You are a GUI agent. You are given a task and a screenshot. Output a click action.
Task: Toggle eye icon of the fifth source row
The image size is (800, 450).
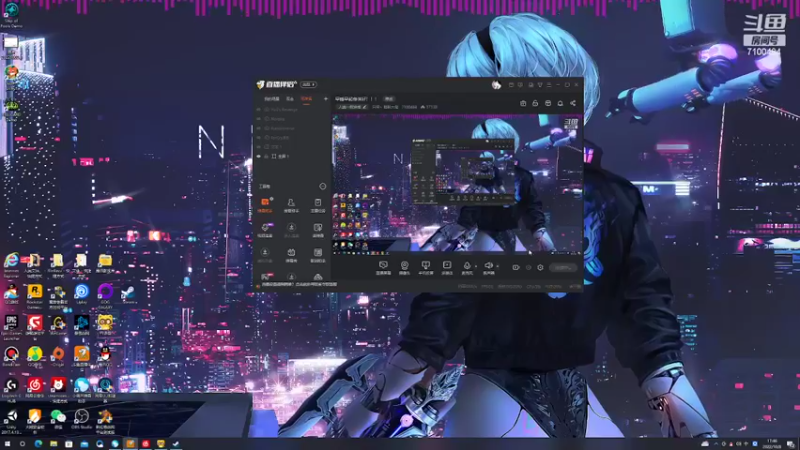click(x=259, y=146)
